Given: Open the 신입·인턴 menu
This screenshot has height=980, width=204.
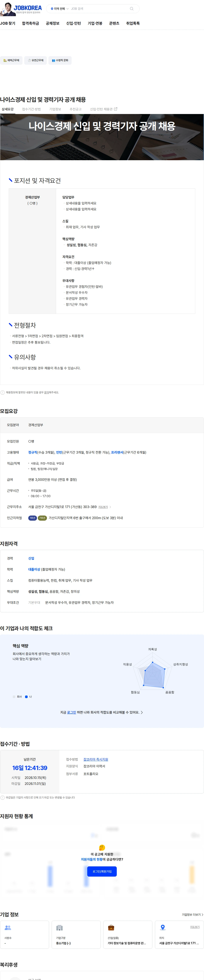Looking at the screenshot, I should [73, 23].
